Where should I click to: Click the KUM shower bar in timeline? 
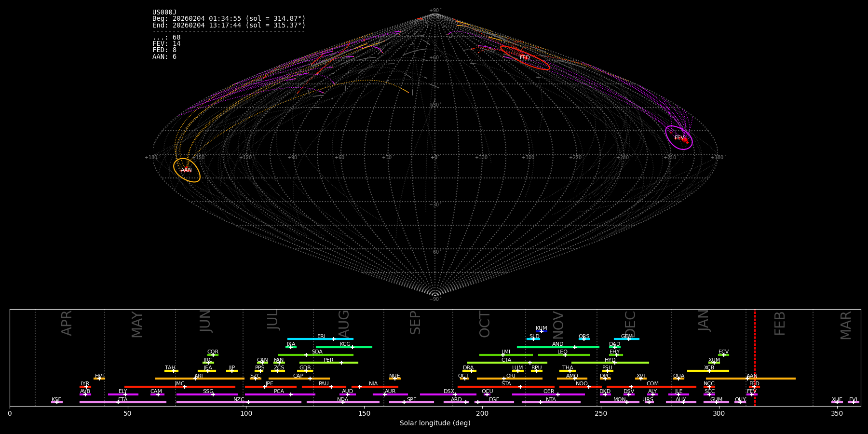(x=542, y=331)
